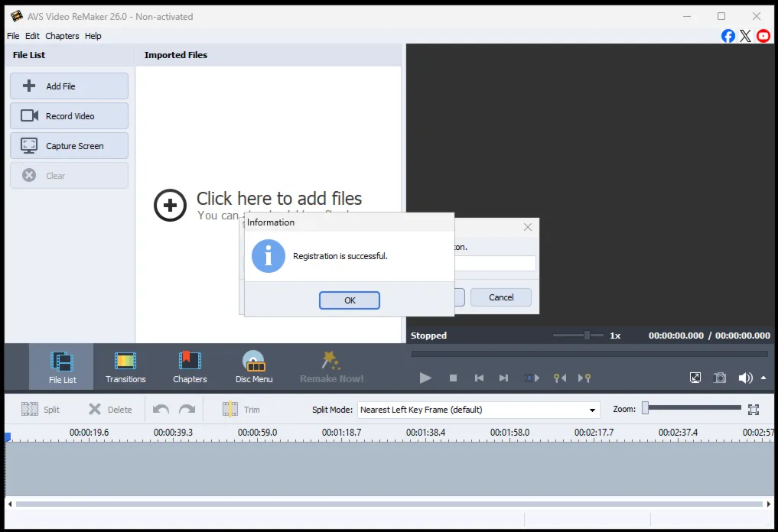
Task: Click the Undo arrow
Action: (x=161, y=410)
